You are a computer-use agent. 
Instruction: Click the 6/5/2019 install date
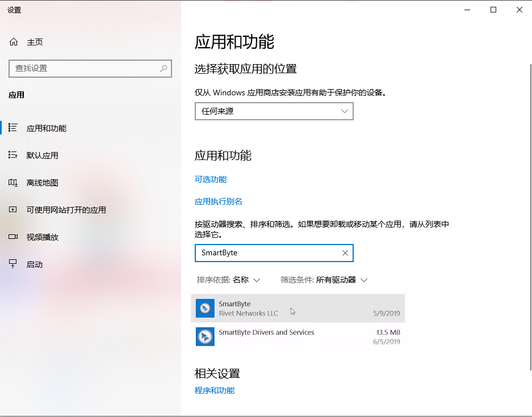click(x=387, y=342)
